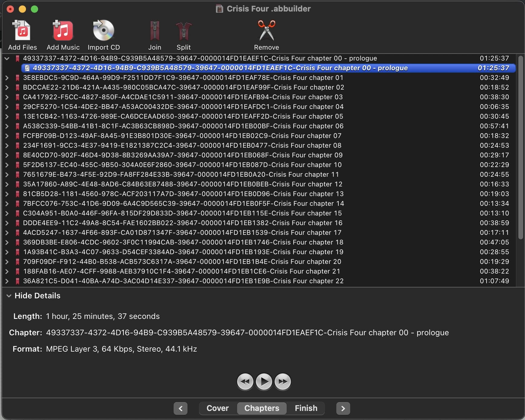Click bookmark icon of chapter 06 row
525x420 pixels.
[x=18, y=126]
